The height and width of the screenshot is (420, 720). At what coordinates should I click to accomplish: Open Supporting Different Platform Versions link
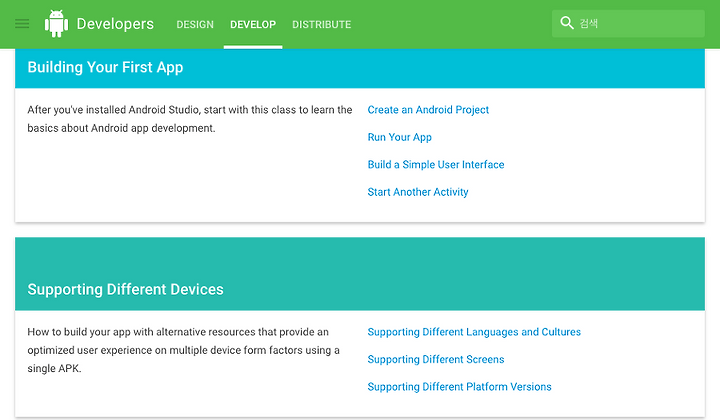point(459,386)
